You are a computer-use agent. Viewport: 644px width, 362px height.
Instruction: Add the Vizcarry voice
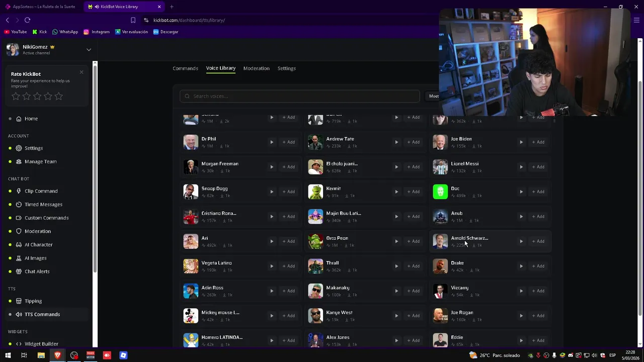coord(538,291)
